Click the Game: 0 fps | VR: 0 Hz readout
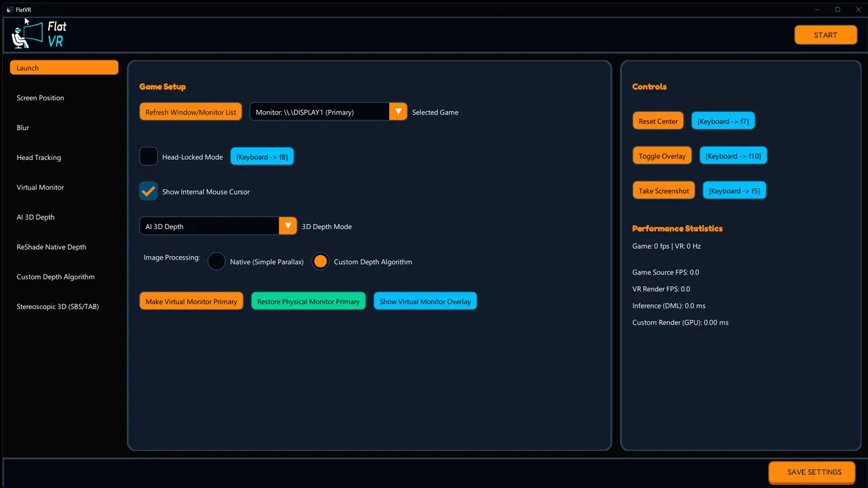The height and width of the screenshot is (488, 868). click(667, 246)
